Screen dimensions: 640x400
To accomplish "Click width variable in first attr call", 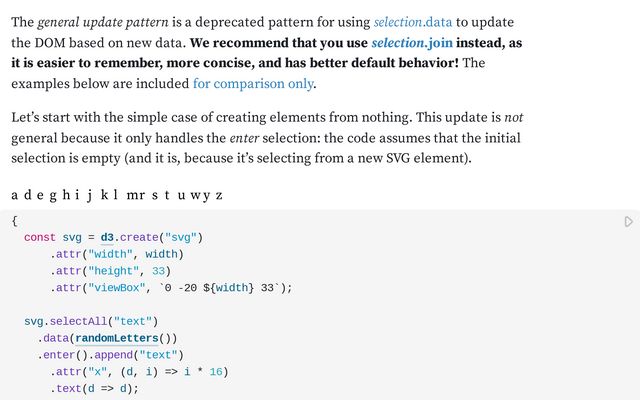I will [162, 254].
